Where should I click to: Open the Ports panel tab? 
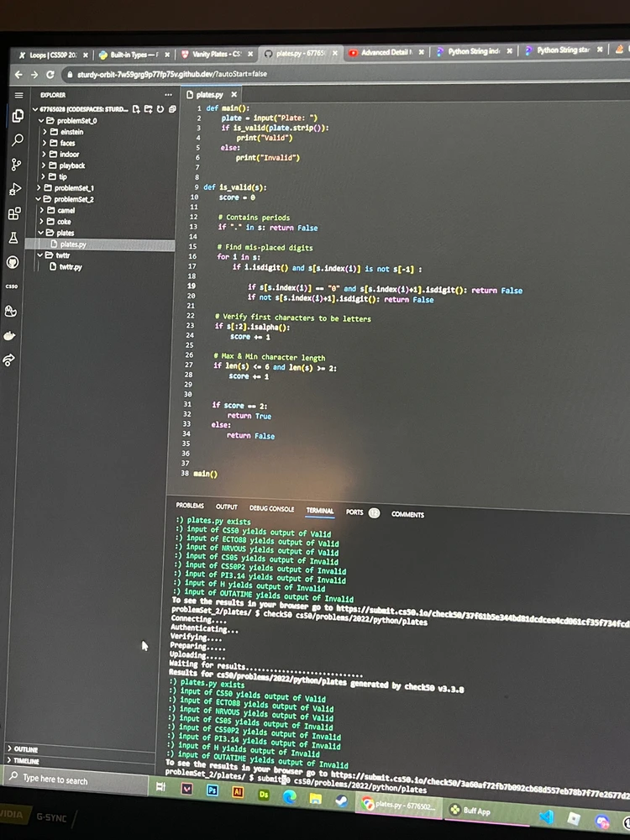coord(354,512)
